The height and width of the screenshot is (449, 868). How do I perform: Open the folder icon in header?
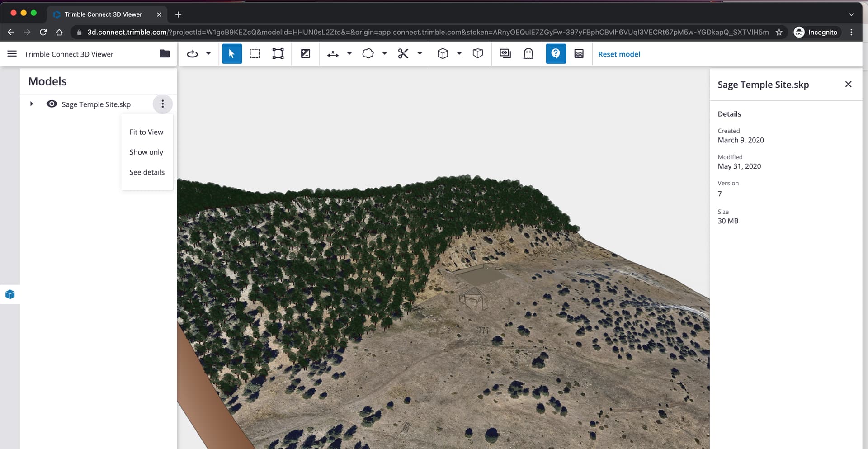click(165, 54)
